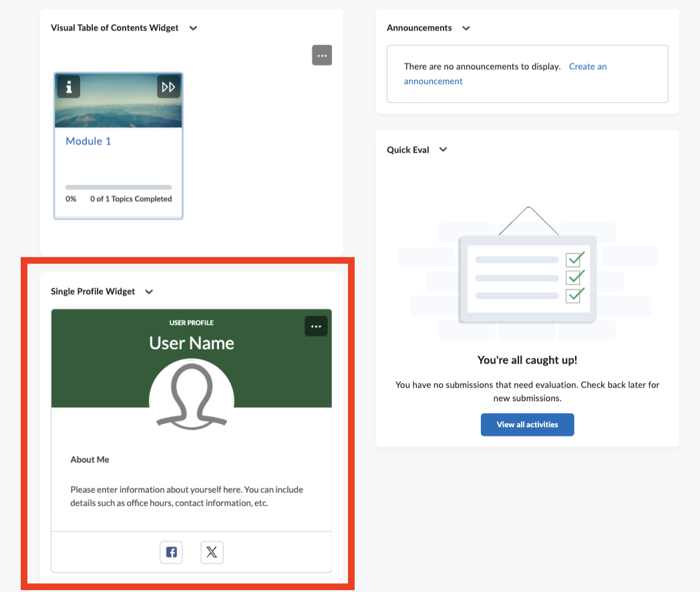Open Module 1 from the contents widget

88,141
